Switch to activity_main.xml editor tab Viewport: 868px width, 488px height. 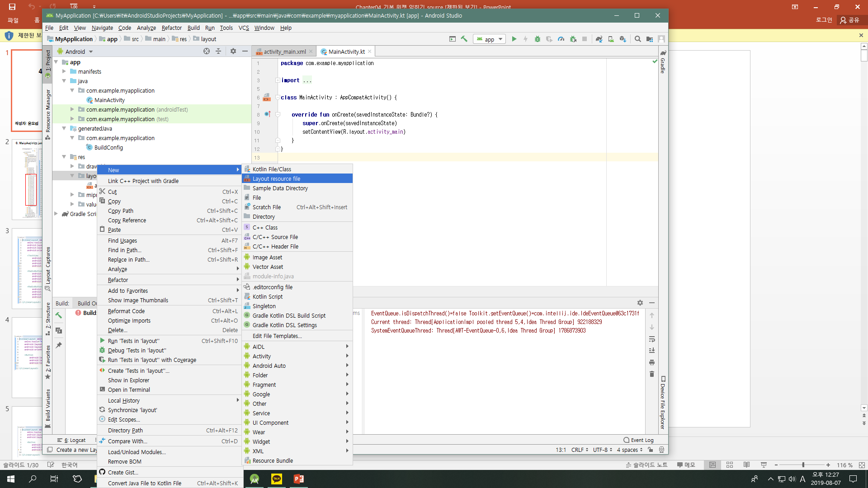pos(284,52)
